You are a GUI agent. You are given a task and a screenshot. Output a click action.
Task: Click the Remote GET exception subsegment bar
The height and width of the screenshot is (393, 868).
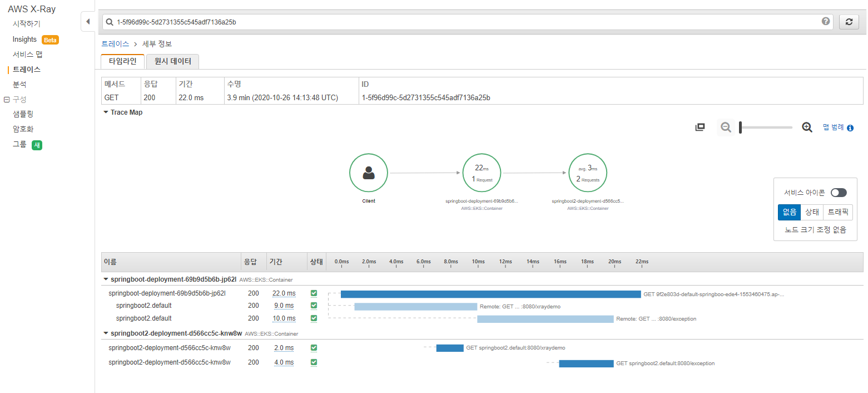545,319
